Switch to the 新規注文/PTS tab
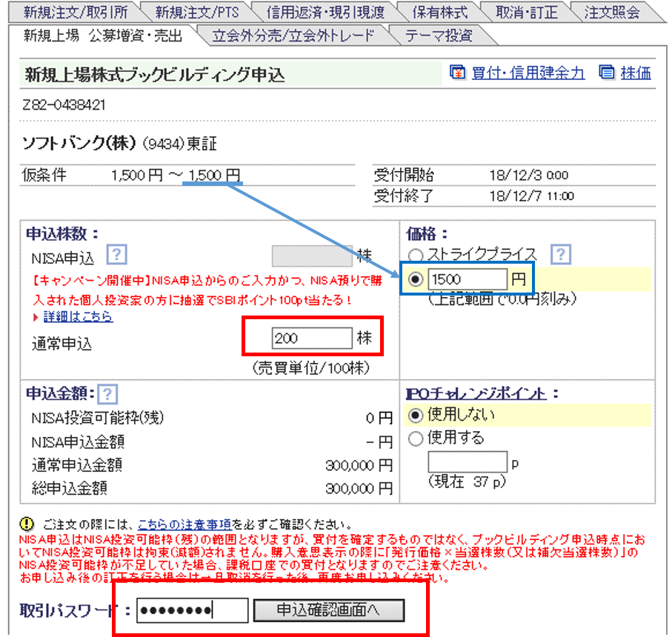The image size is (672, 637). [x=197, y=12]
